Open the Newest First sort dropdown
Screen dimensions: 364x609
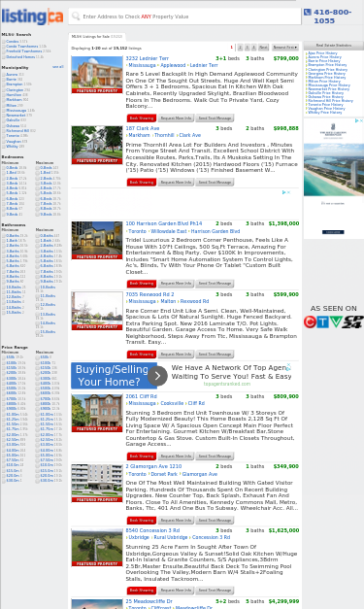pos(285,48)
